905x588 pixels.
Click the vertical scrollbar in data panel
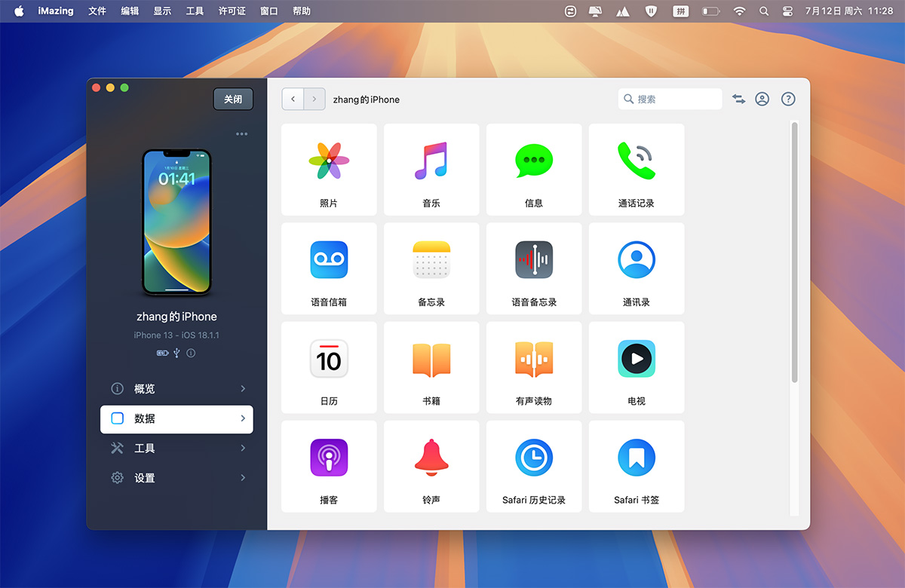(793, 253)
